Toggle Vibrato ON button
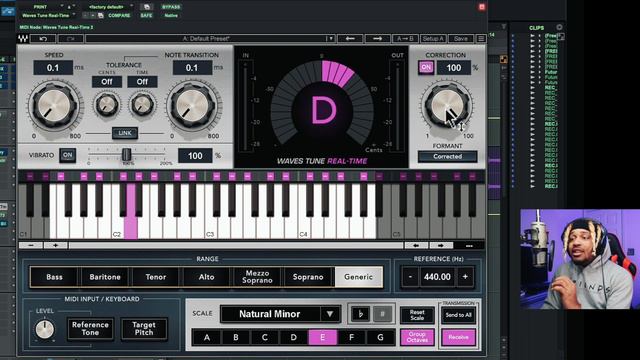640x360 pixels. pyautogui.click(x=67, y=155)
